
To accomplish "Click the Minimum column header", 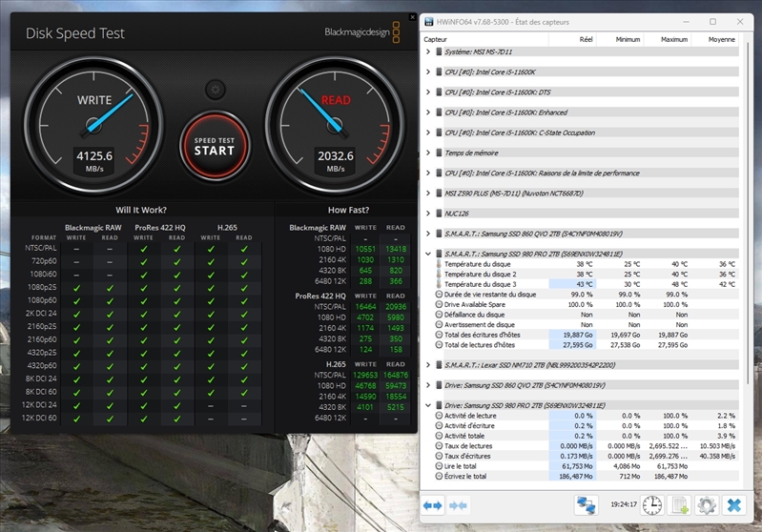I will [620, 39].
